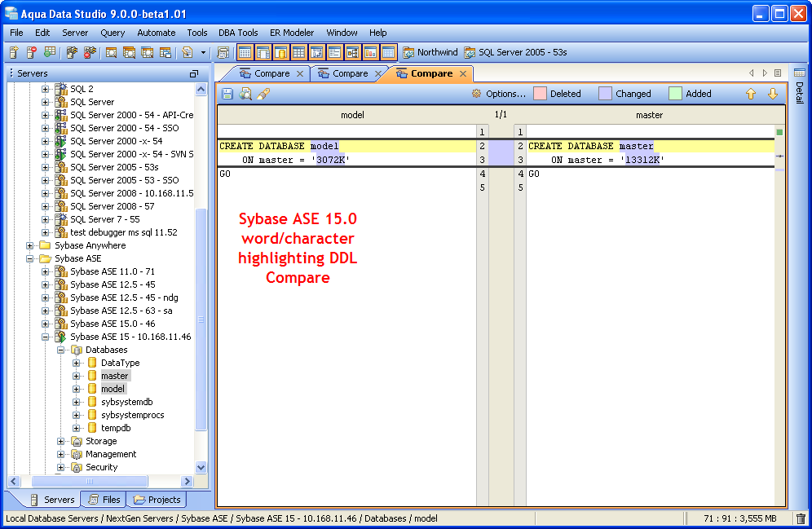Open the Detail side panel tab
Image resolution: width=812 pixels, height=529 pixels.
(x=800, y=86)
